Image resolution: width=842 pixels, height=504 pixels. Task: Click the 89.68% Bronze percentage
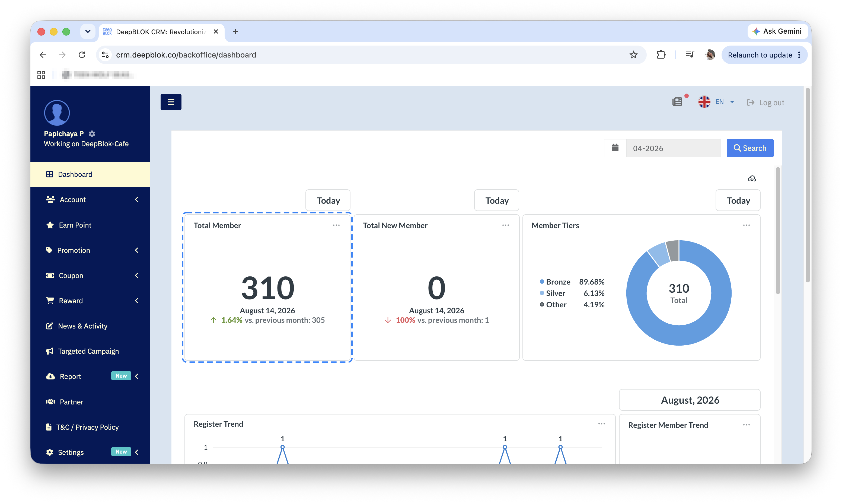point(592,282)
